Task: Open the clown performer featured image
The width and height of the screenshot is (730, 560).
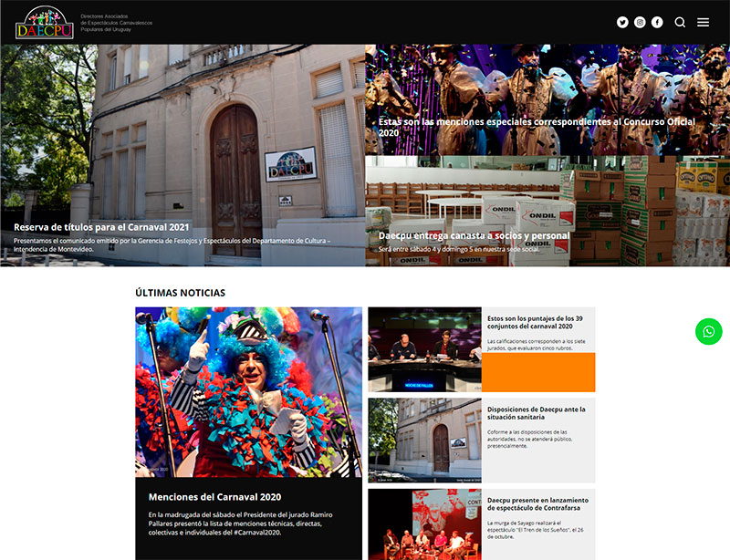Action: click(248, 392)
